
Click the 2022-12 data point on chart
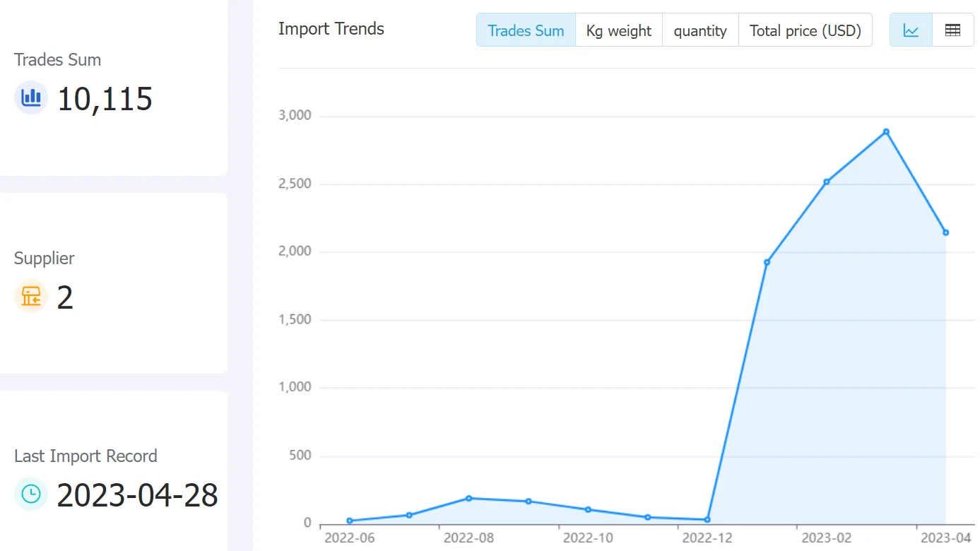click(707, 520)
